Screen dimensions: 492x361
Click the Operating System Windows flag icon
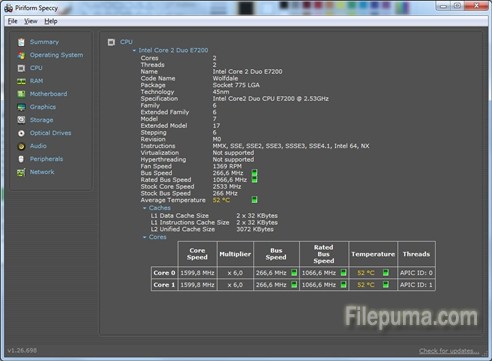tap(21, 55)
